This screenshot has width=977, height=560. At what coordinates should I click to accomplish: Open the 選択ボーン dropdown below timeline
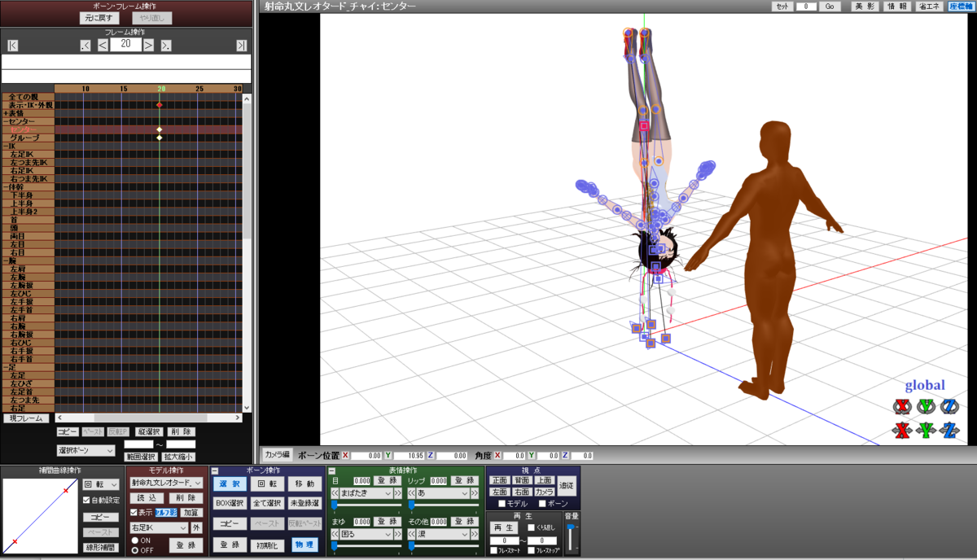[85, 449]
